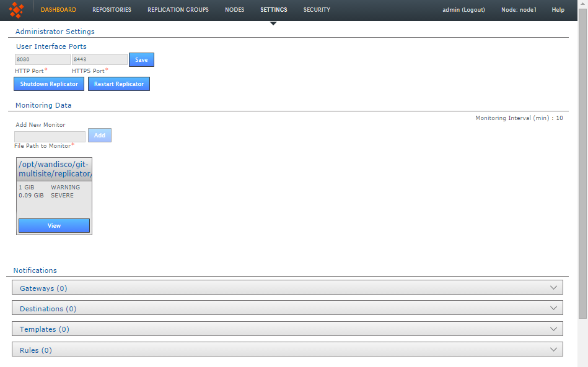Click Shutdown Replicator button
The image size is (588, 367).
point(49,84)
